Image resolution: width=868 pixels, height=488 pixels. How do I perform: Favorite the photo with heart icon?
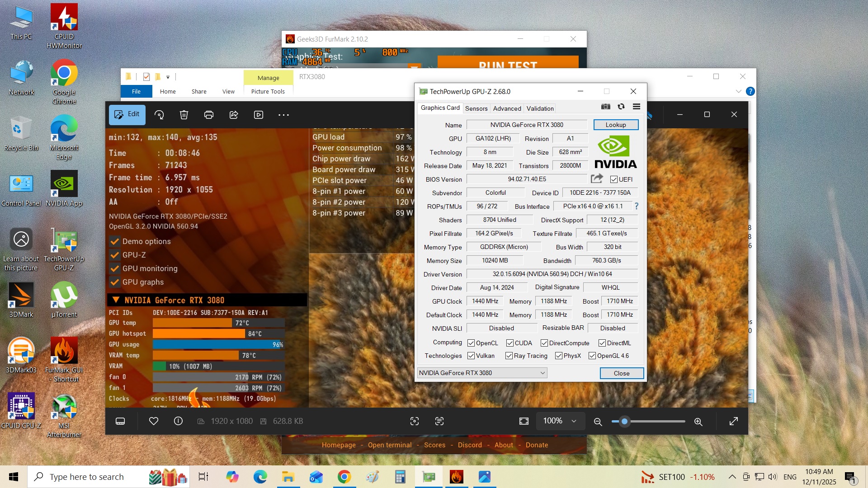coord(154,421)
